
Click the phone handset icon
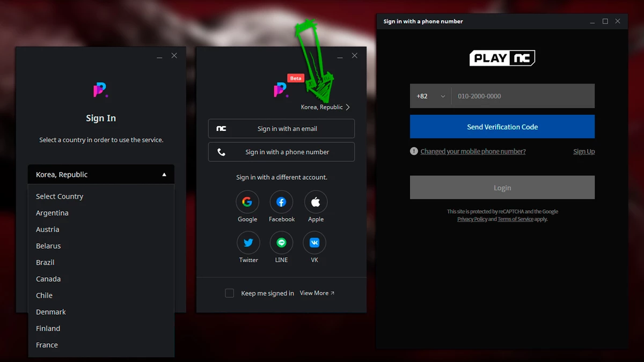pyautogui.click(x=222, y=151)
